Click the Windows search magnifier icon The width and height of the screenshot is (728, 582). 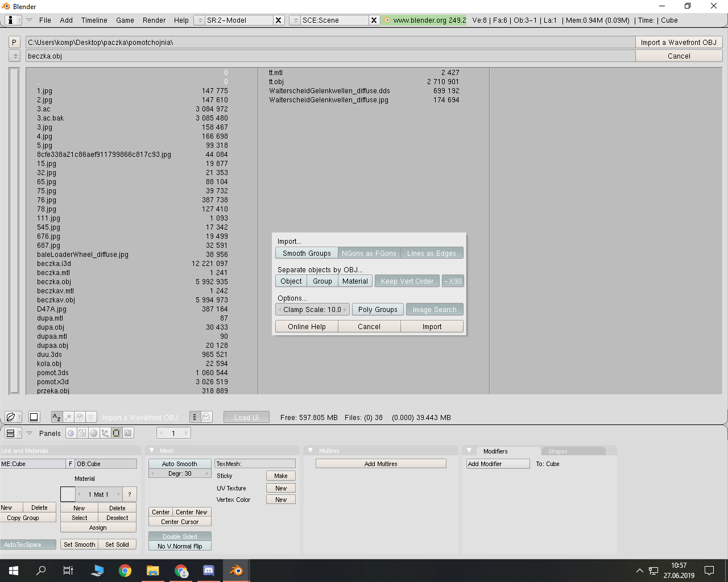41,571
